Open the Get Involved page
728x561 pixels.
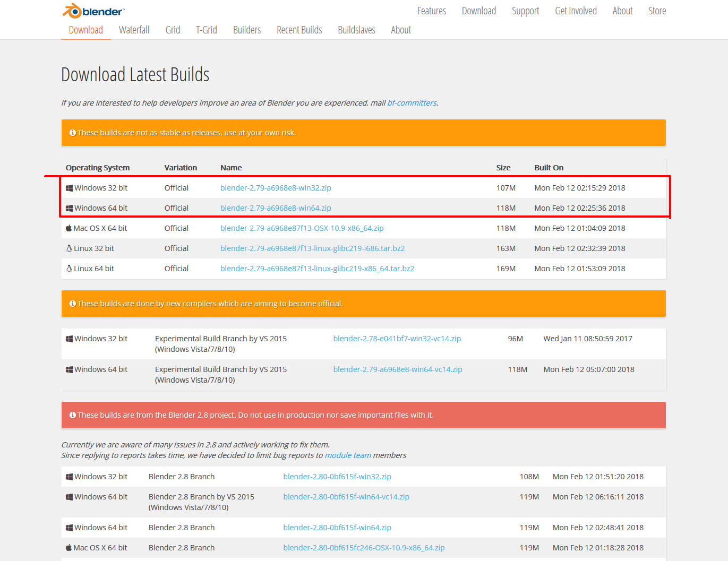click(576, 11)
